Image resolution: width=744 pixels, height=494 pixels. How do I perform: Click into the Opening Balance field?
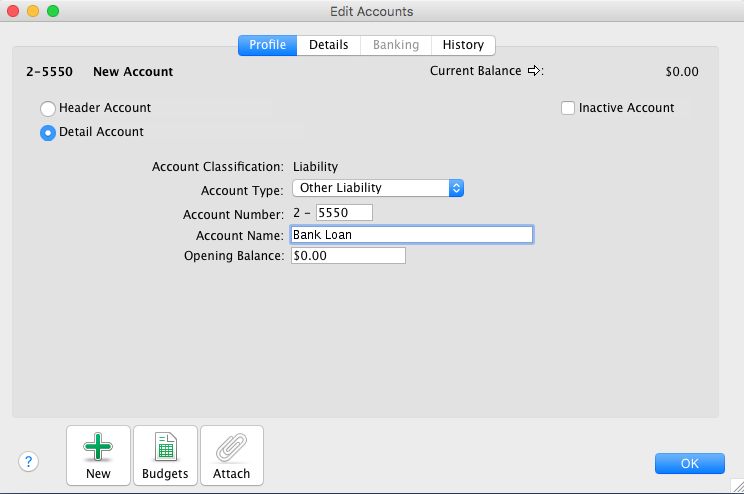pyautogui.click(x=348, y=256)
